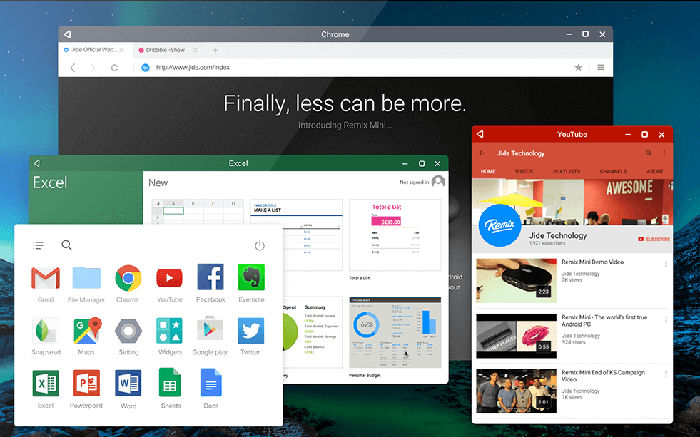Choose the Make a List template in Excel
This screenshot has width=700, height=437.
coord(296,235)
